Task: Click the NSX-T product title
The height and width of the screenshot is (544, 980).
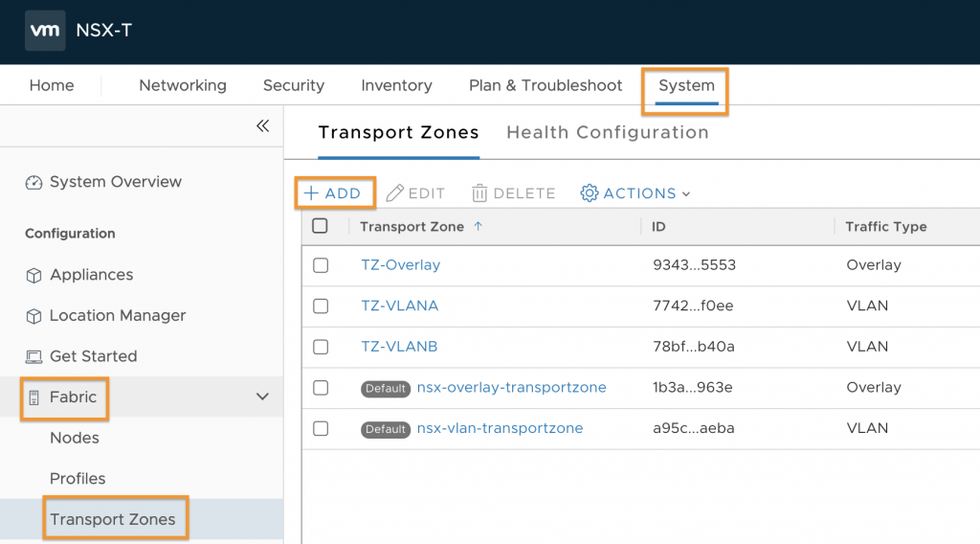Action: click(x=103, y=30)
